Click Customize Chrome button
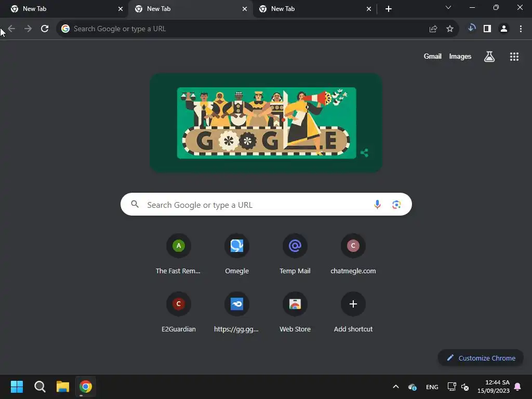 (481, 358)
